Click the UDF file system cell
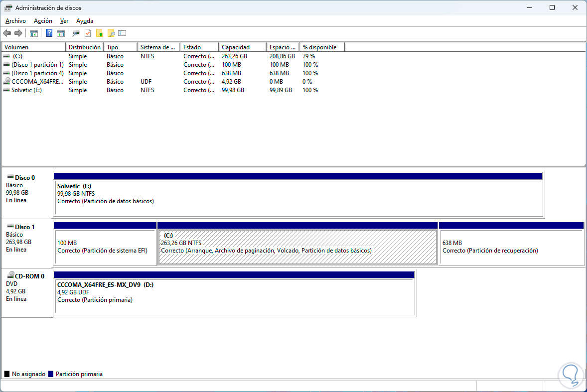The width and height of the screenshot is (587, 392). tap(146, 82)
